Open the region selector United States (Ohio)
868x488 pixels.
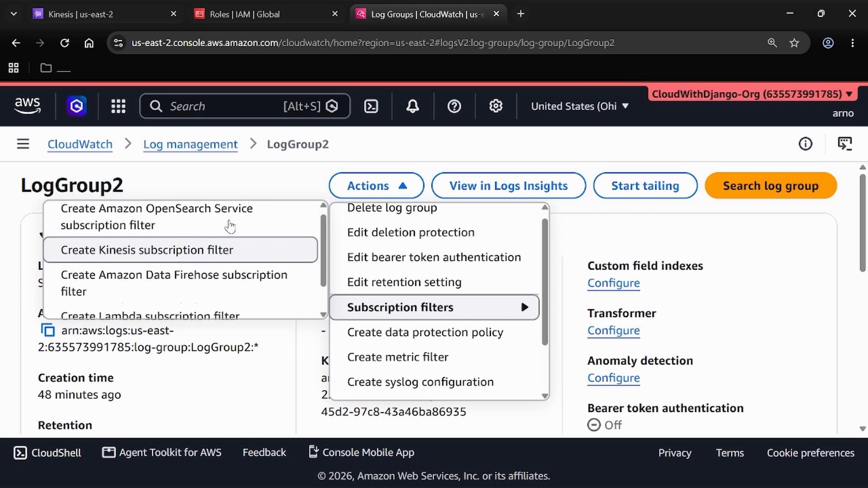coord(580,106)
